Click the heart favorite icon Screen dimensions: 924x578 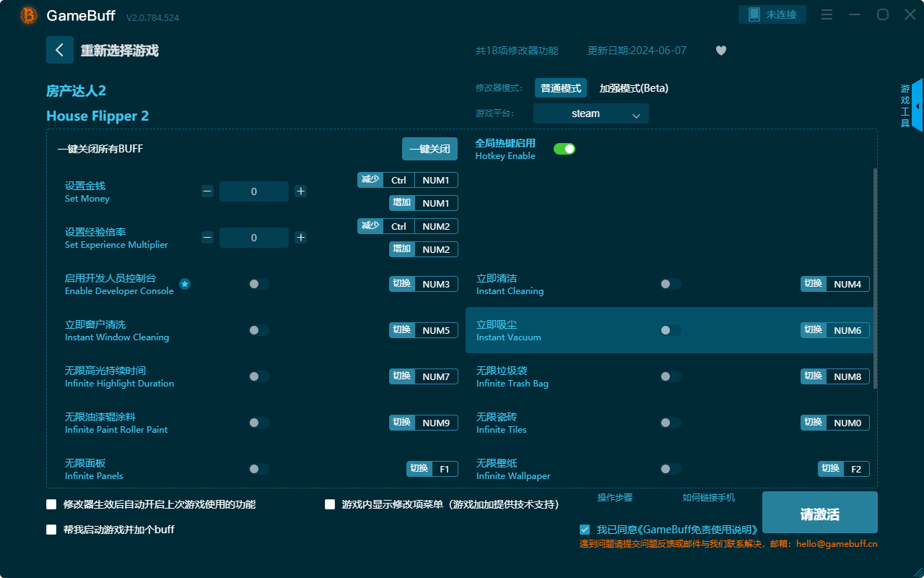coord(721,51)
